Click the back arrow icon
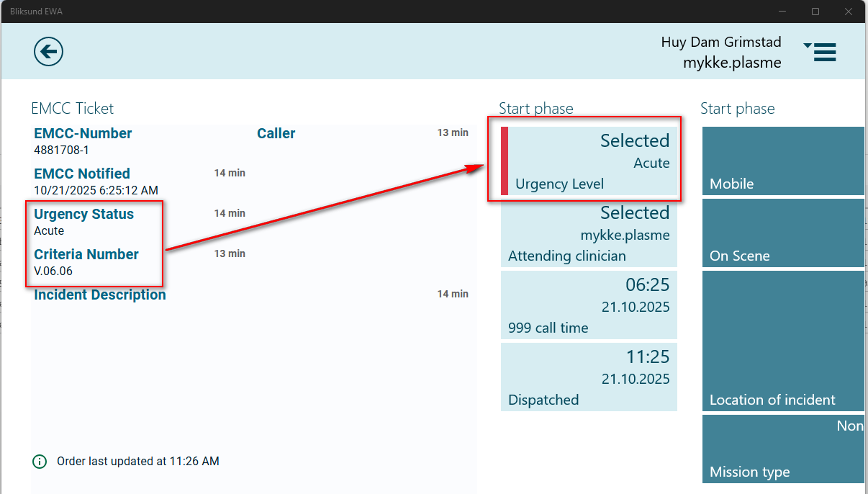868x494 pixels. pyautogui.click(x=48, y=51)
